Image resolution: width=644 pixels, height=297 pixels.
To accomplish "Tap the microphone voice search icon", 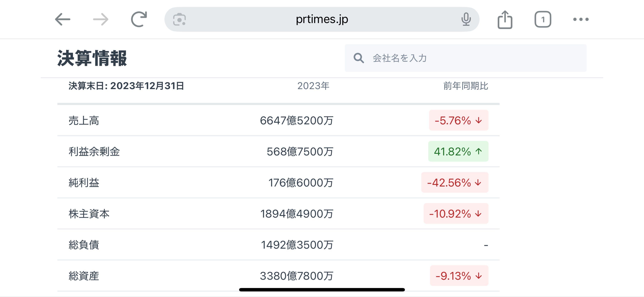I will click(466, 19).
